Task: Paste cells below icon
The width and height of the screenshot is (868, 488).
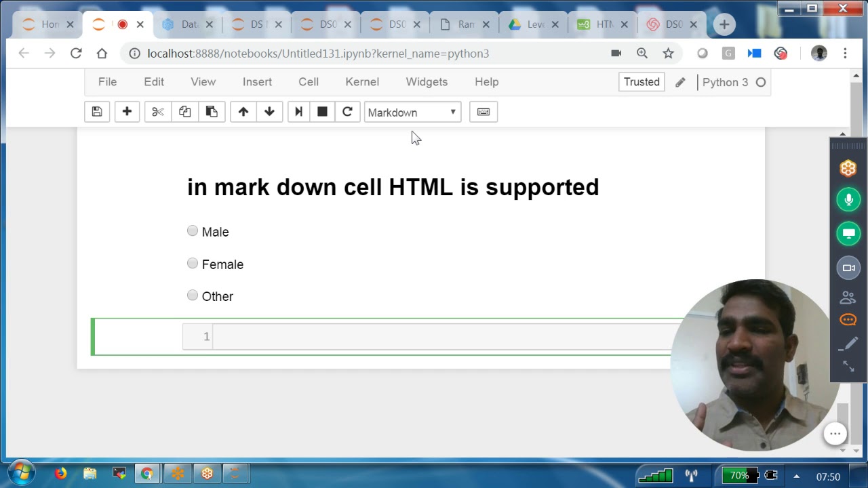Action: coord(212,112)
